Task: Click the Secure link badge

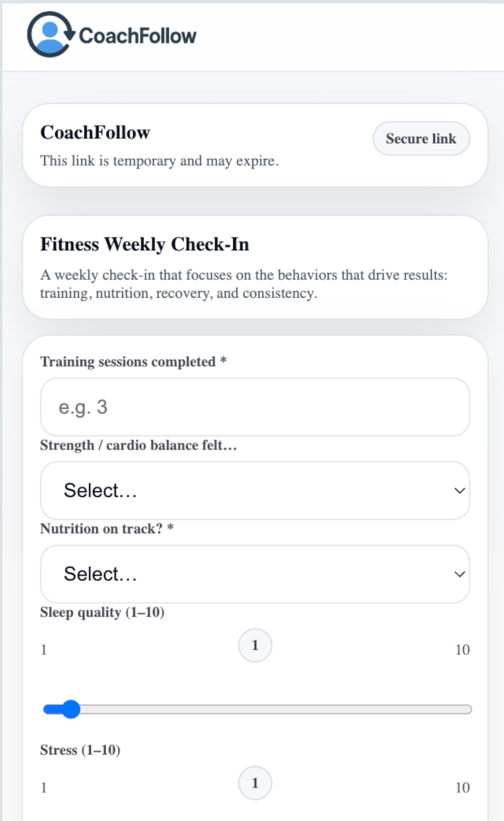Action: [421, 139]
